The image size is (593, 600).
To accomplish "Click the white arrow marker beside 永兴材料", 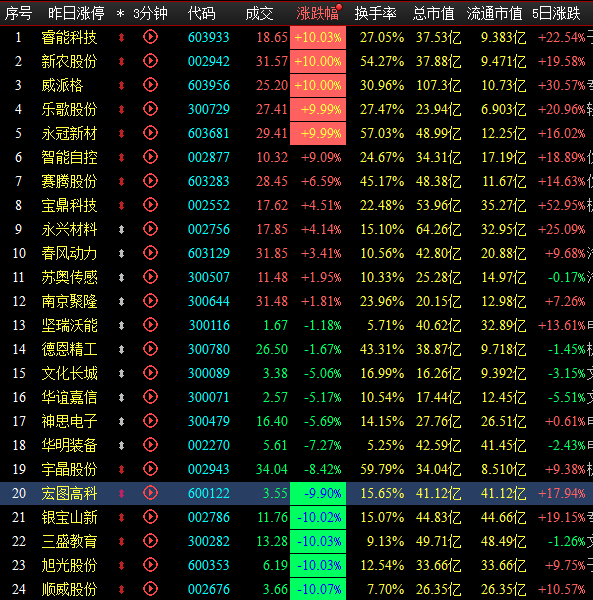I will (121, 229).
